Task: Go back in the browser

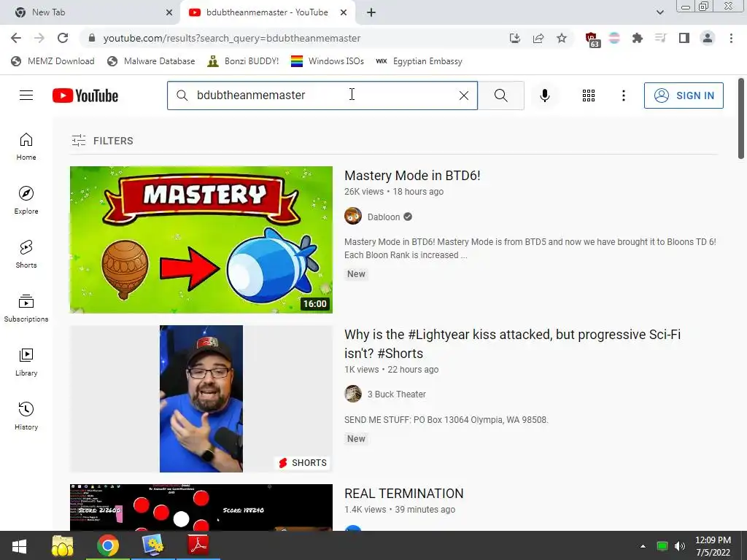Action: click(16, 38)
